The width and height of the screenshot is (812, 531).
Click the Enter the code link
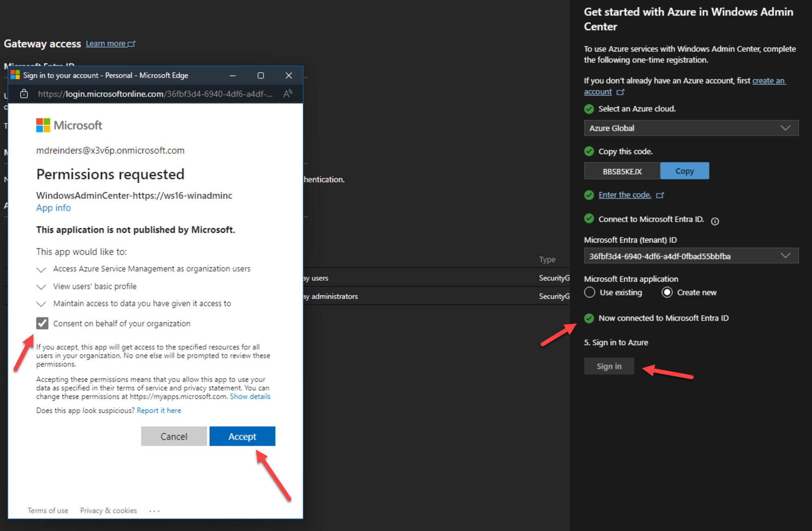pos(624,195)
